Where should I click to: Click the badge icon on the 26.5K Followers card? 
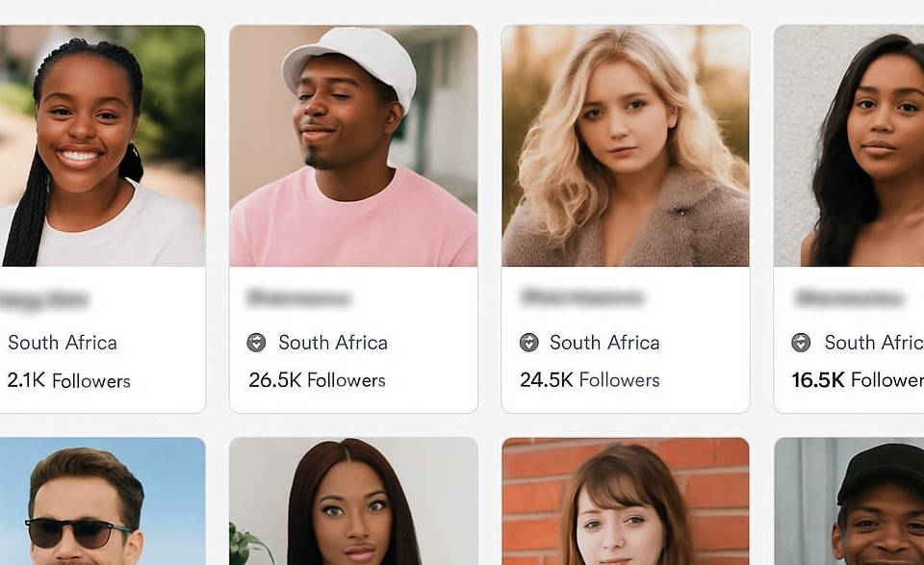pos(256,343)
